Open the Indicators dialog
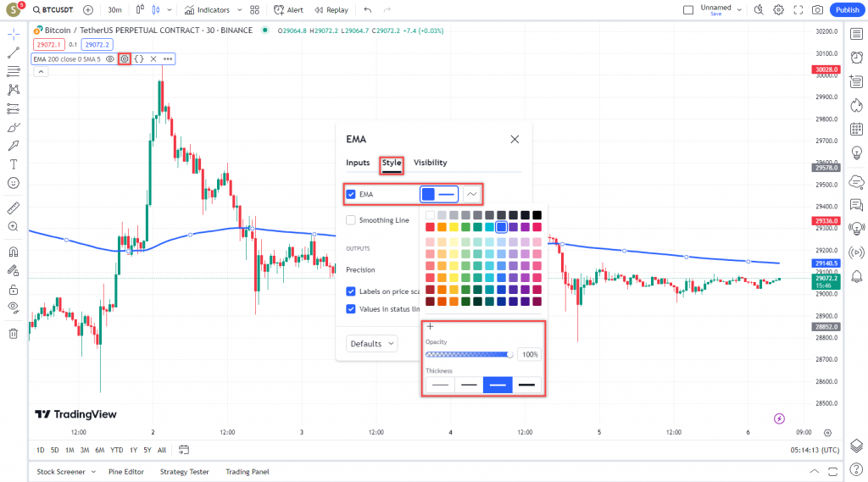The image size is (868, 482). pyautogui.click(x=207, y=10)
